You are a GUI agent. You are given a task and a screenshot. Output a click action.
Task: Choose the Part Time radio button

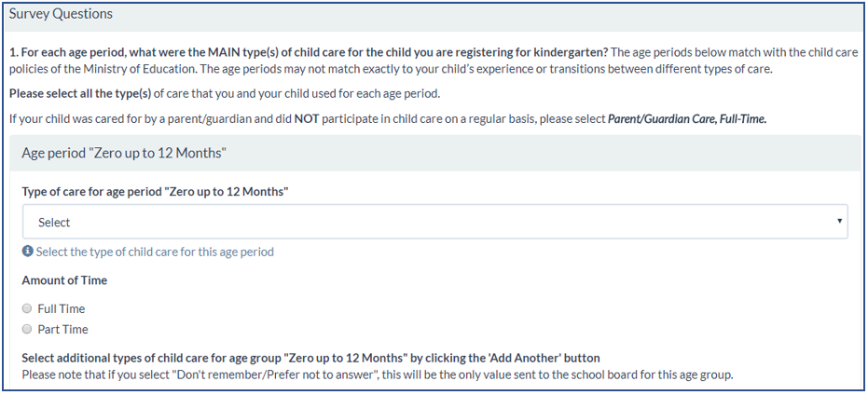(x=28, y=329)
